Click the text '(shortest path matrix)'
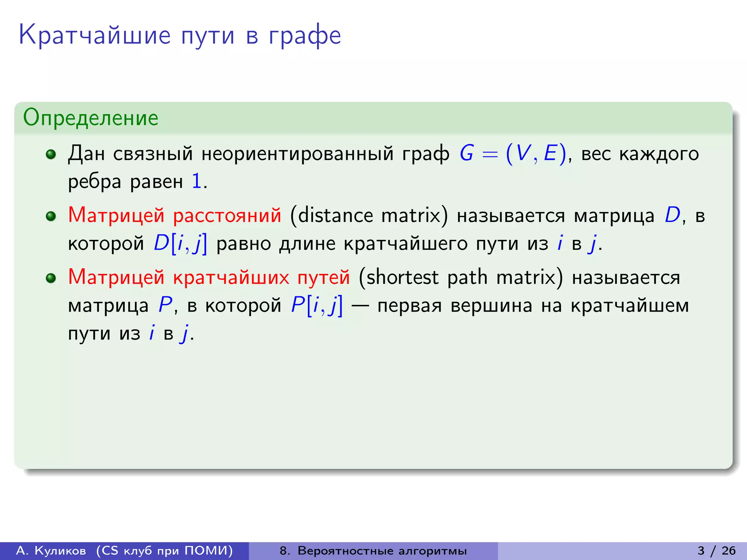This screenshot has height=560, width=747. pyautogui.click(x=461, y=277)
